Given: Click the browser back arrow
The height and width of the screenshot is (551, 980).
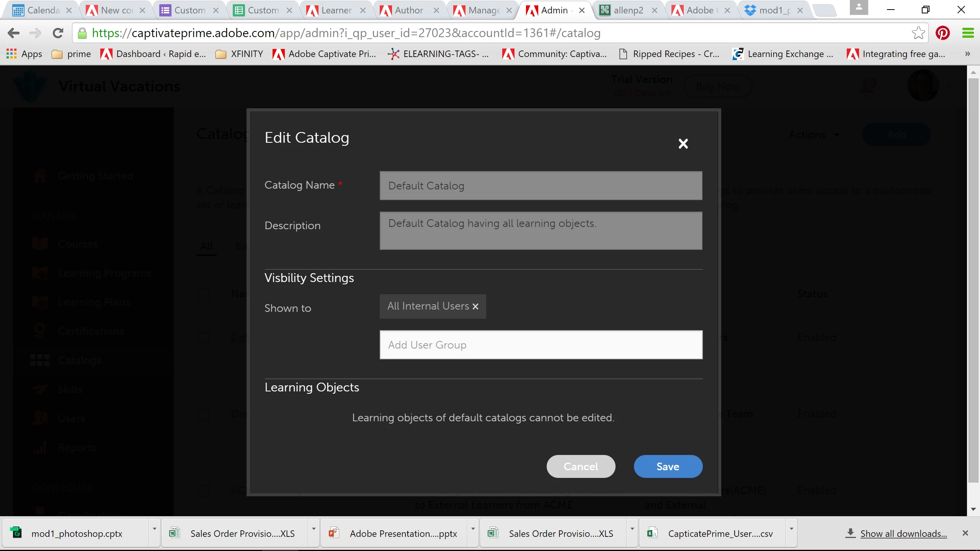Looking at the screenshot, I should point(14,33).
